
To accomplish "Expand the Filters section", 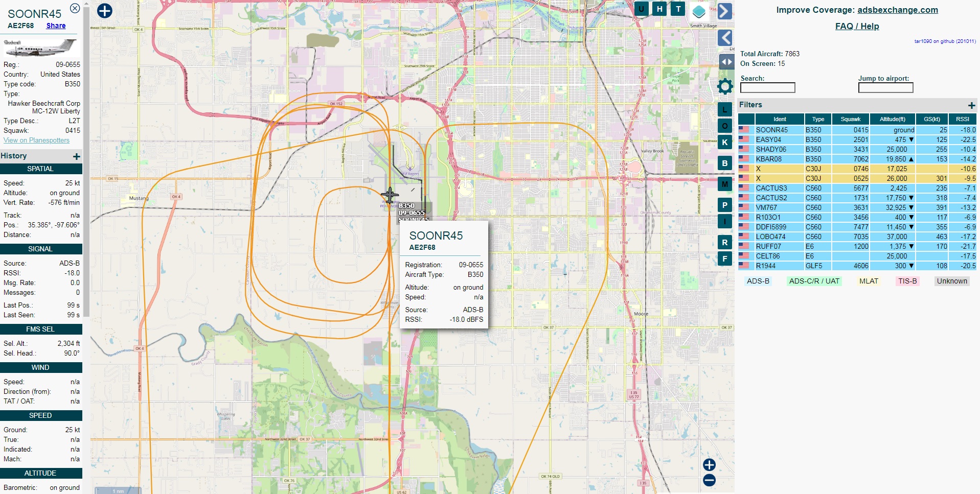I will coord(971,105).
